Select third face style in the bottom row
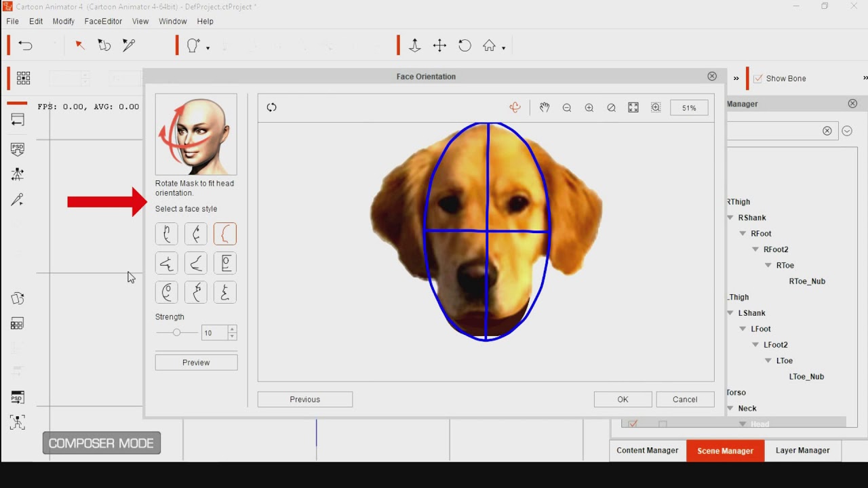This screenshot has height=488, width=868. 225,292
